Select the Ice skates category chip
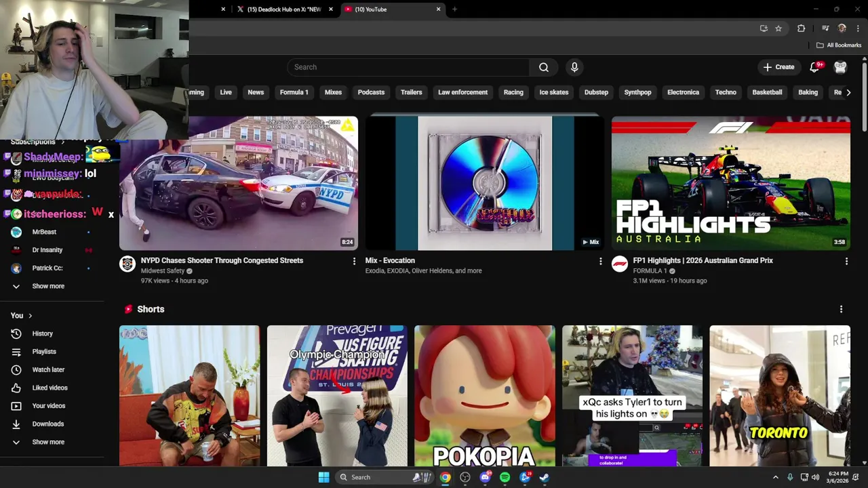Viewport: 868px width, 488px height. [x=554, y=92]
